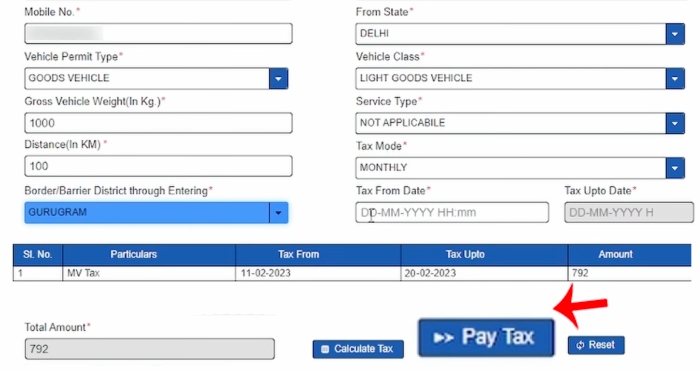700x371 pixels.
Task: Click the Vehicle Permit Type label
Action: [x=73, y=57]
